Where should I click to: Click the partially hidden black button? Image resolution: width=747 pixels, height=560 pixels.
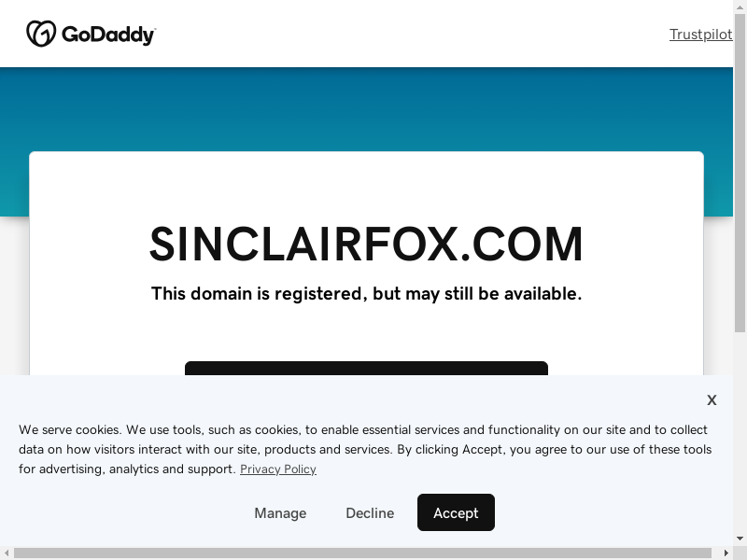(366, 368)
